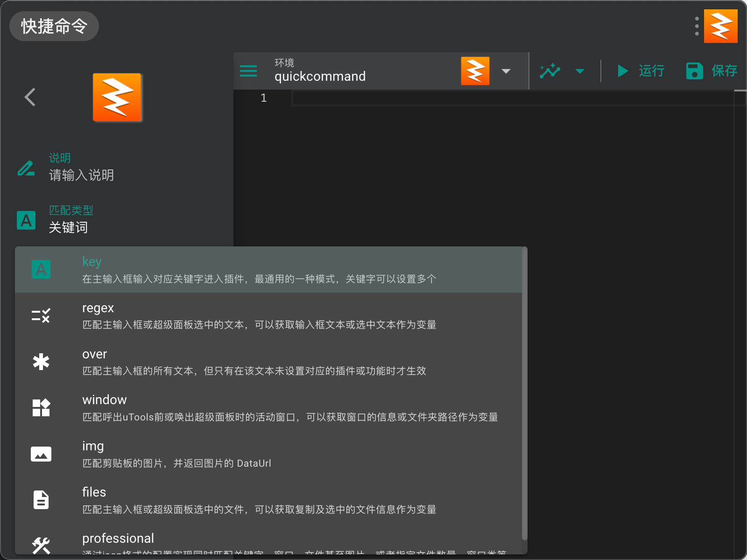
Task: Click the output chart icon
Action: click(550, 71)
